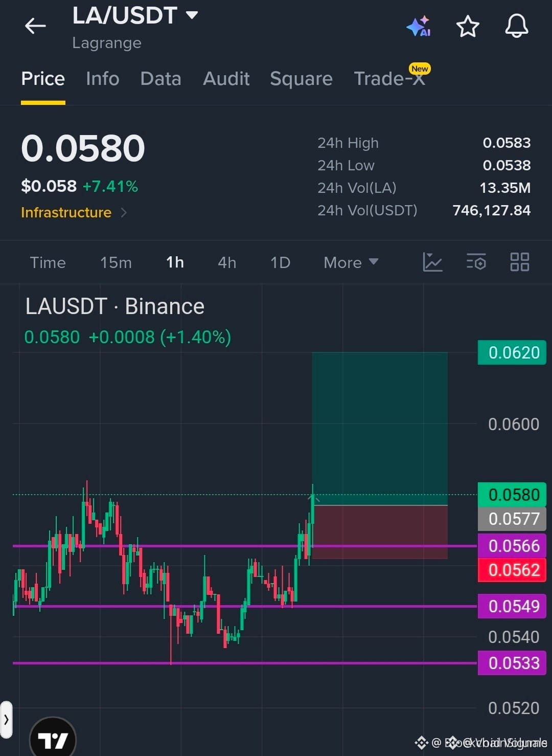The height and width of the screenshot is (756, 552).
Task: Open the chart indicators line-graph icon
Action: 432,262
